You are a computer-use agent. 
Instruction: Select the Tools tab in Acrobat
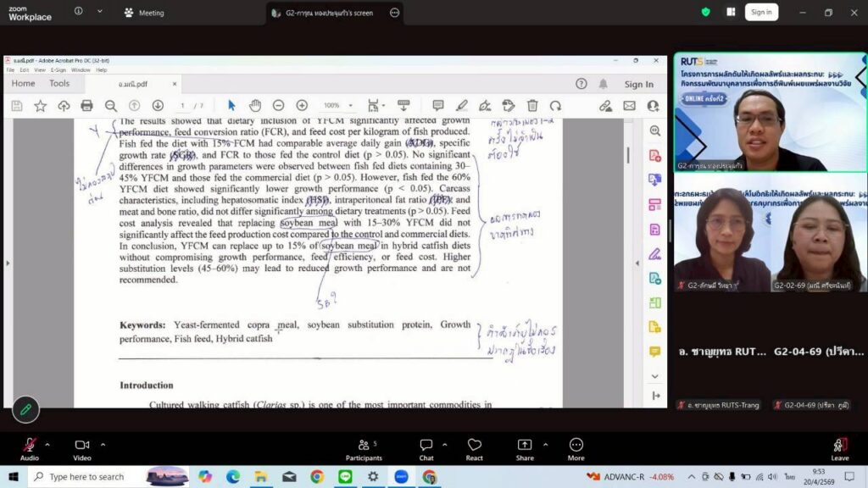click(x=59, y=83)
